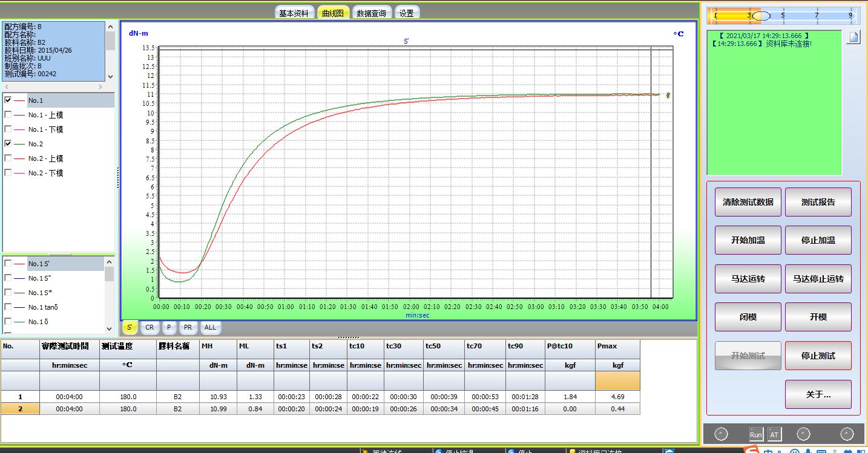This screenshot has width=868, height=453.
Task: Enable the No.1 - 下模 curve checkbox
Action: [x=8, y=129]
